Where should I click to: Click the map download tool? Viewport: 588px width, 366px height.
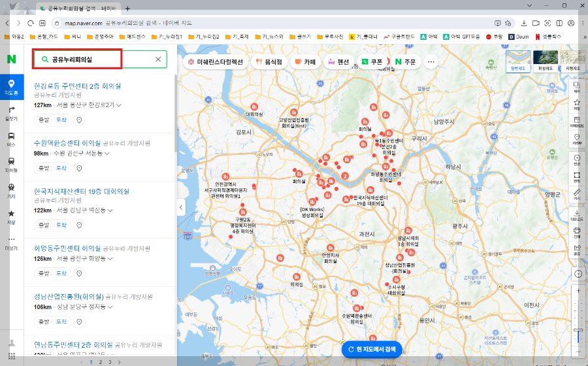pos(577,215)
